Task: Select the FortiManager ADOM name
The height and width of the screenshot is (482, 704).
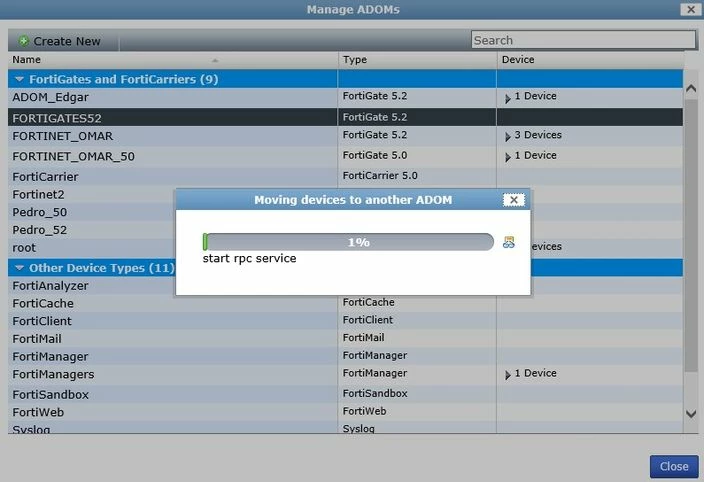Action: click(x=50, y=356)
